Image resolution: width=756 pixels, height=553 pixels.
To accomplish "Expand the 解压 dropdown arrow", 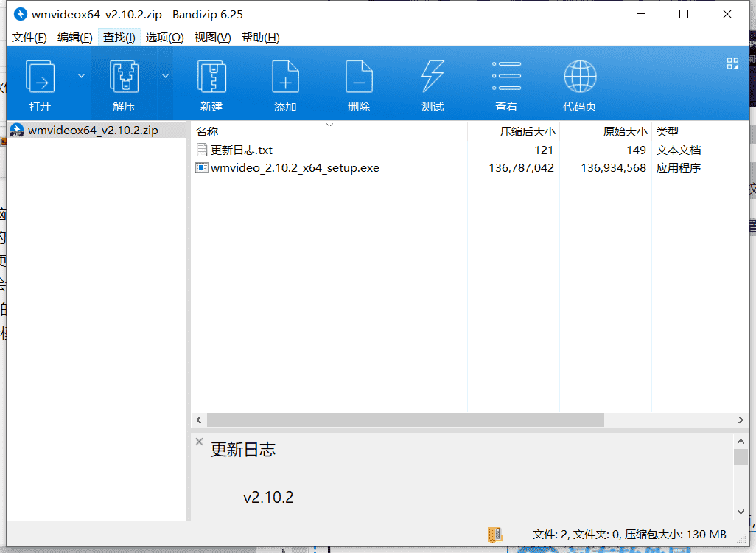I will click(x=165, y=76).
